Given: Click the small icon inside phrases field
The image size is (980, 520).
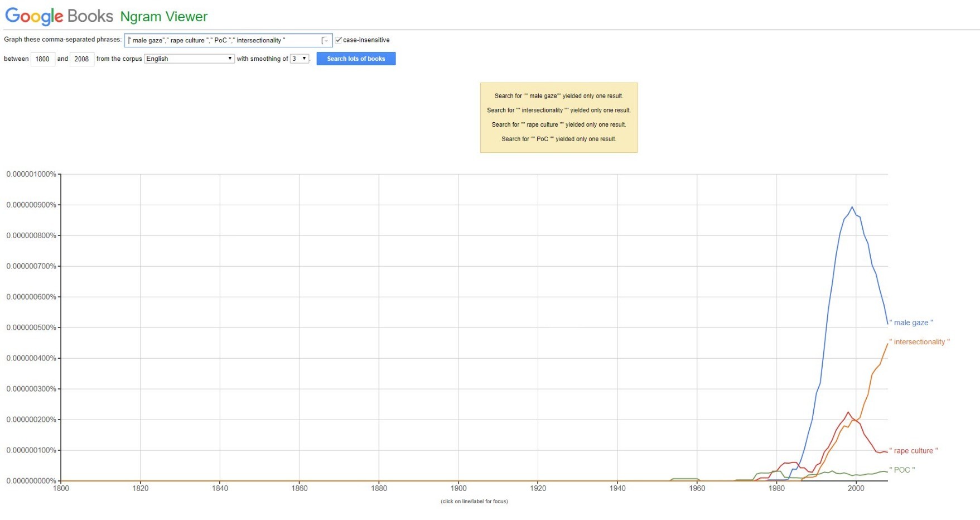Looking at the screenshot, I should click(x=325, y=40).
